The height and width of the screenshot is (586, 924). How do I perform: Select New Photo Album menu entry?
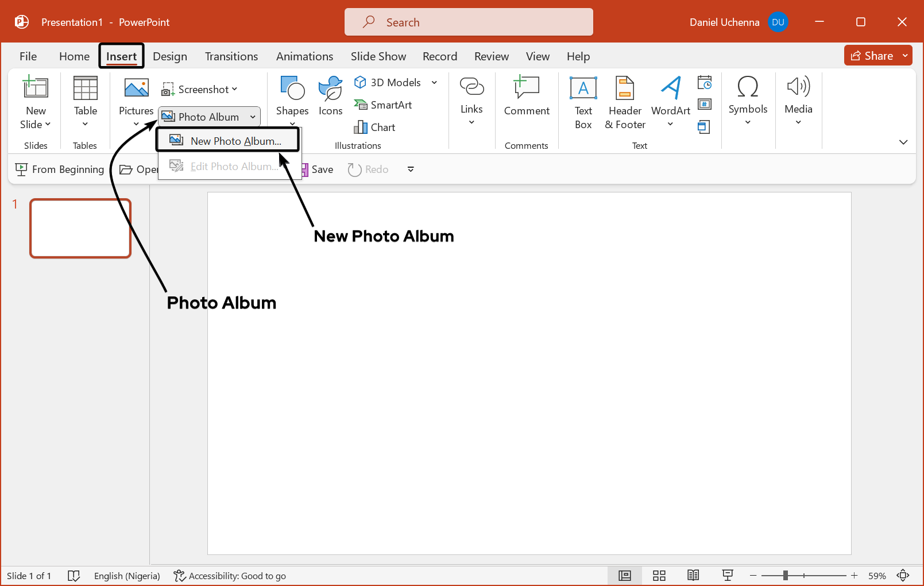229,141
